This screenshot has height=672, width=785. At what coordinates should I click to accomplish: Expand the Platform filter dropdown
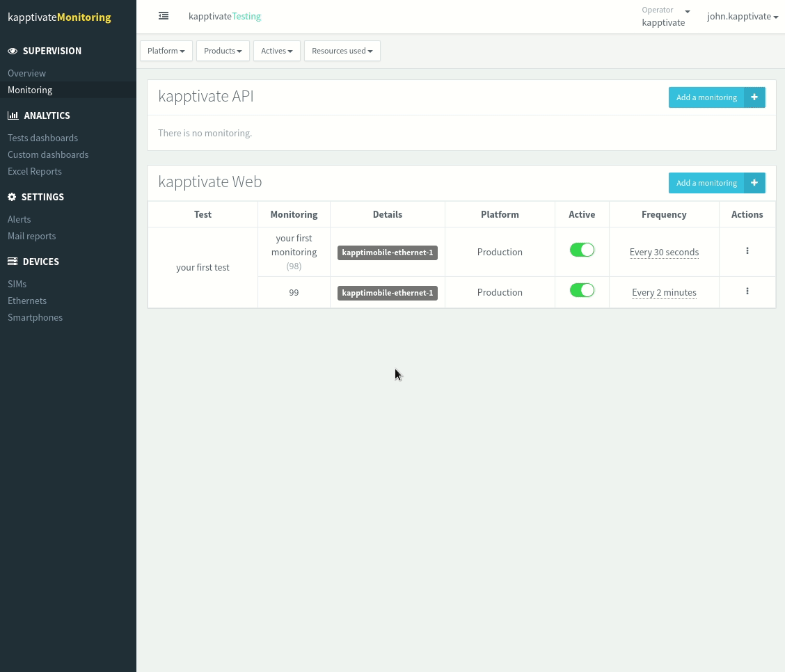pos(166,51)
